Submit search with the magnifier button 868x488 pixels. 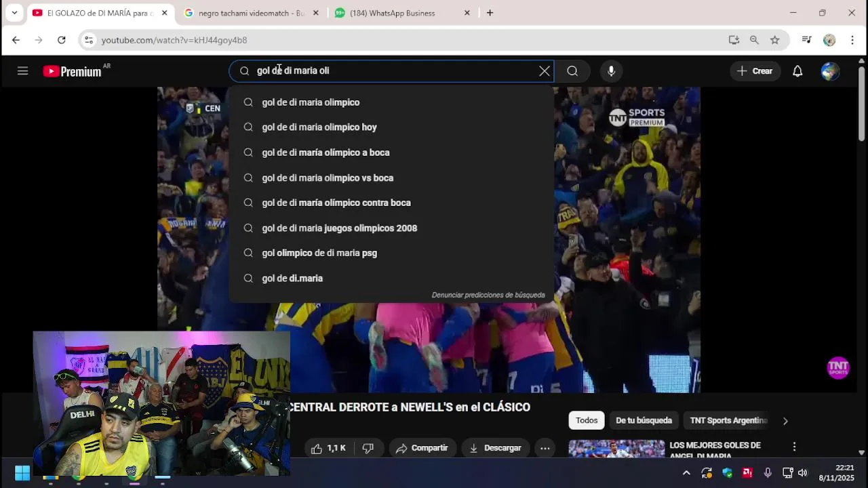(572, 70)
